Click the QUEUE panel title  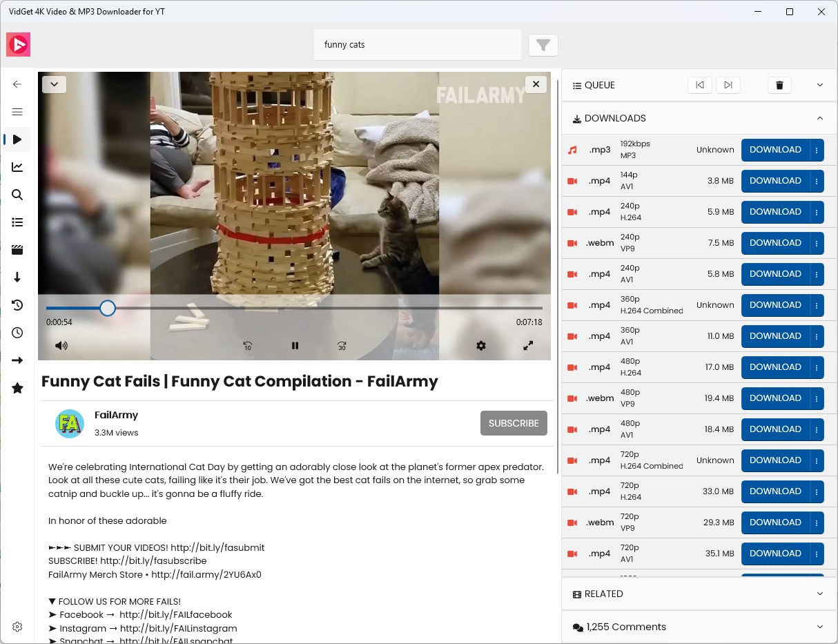click(x=600, y=85)
